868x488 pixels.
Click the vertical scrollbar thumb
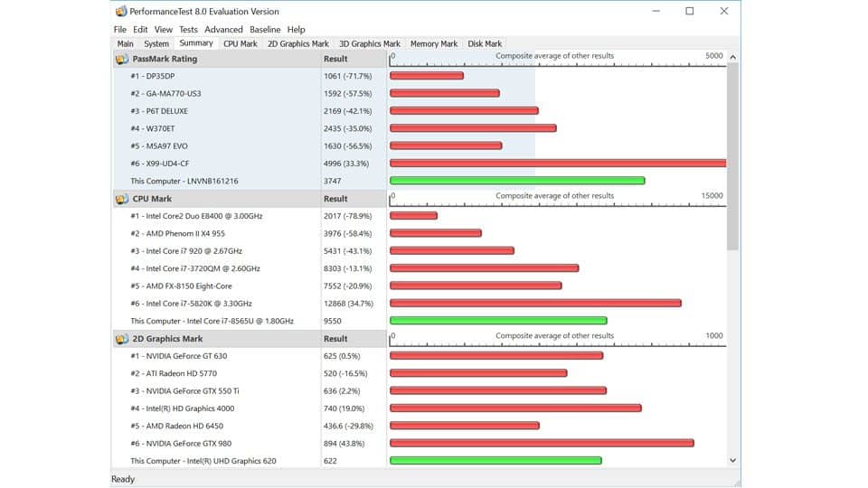[x=733, y=156]
